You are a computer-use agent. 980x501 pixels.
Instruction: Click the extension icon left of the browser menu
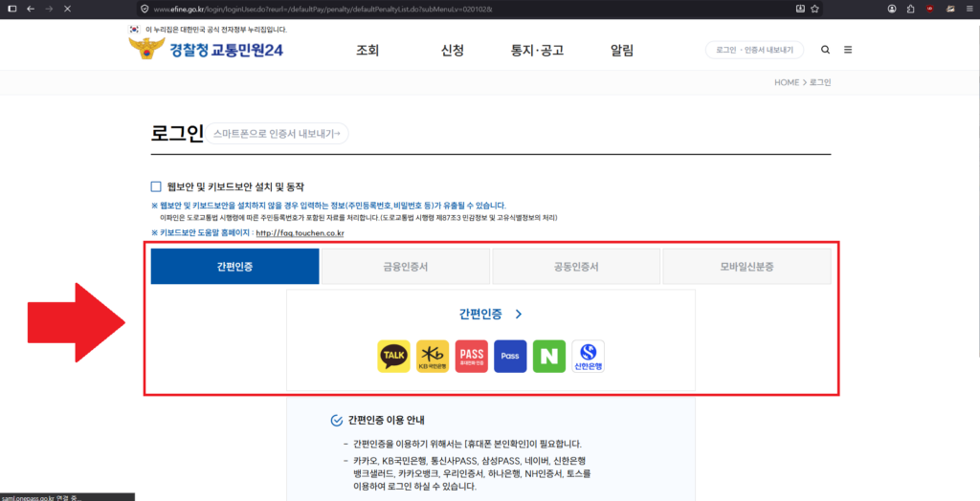point(950,9)
